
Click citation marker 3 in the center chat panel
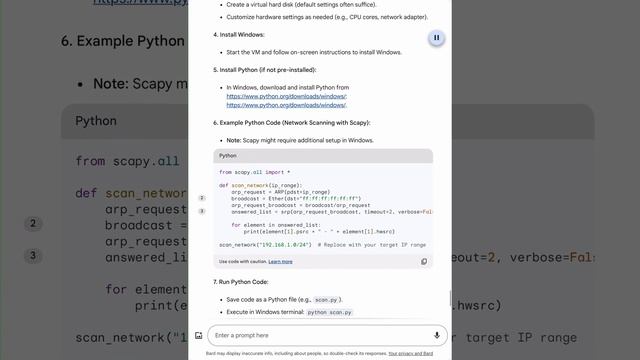(202, 211)
